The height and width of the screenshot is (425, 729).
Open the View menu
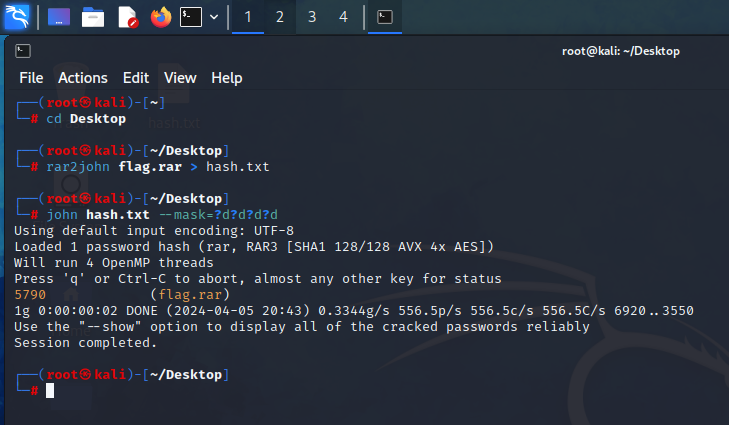click(x=180, y=78)
